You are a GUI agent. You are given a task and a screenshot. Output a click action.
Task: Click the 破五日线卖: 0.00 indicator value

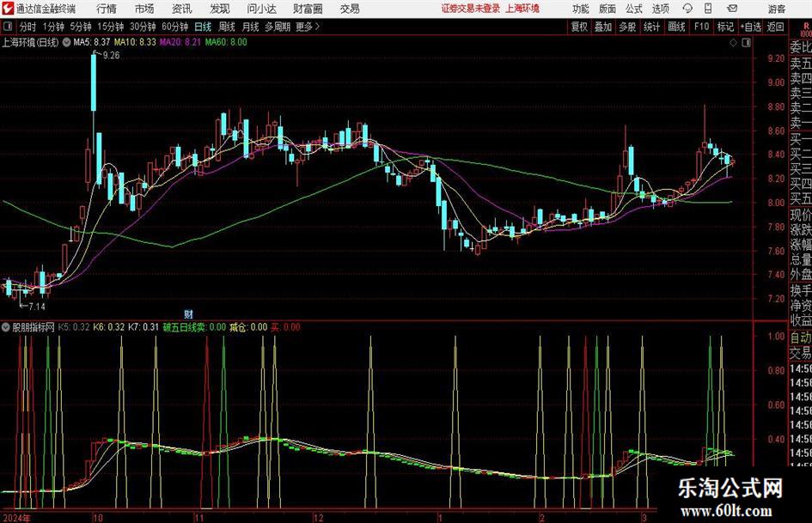tap(195, 327)
